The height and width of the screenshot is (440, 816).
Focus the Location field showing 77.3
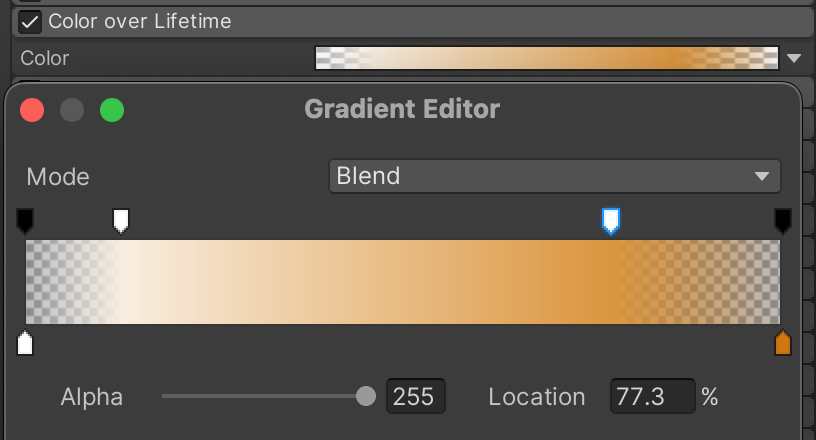[652, 397]
